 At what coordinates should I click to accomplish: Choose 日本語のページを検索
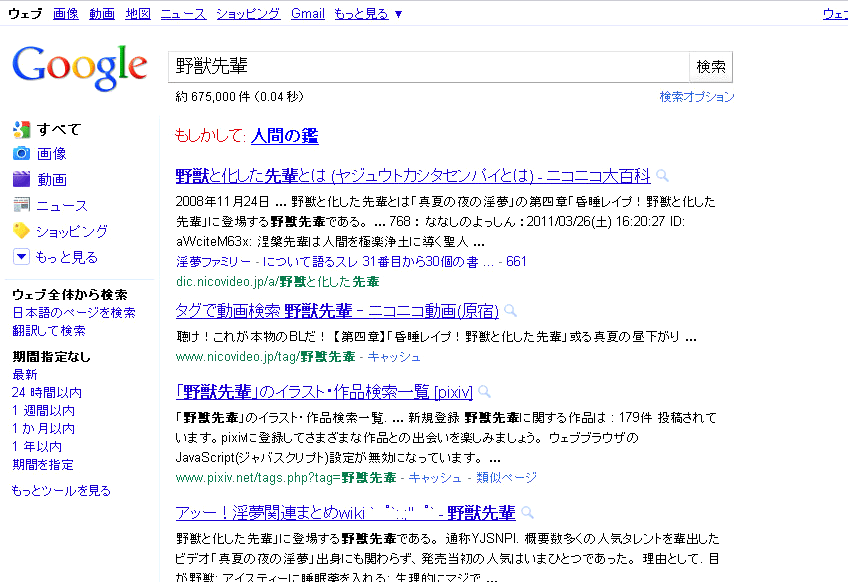[74, 313]
